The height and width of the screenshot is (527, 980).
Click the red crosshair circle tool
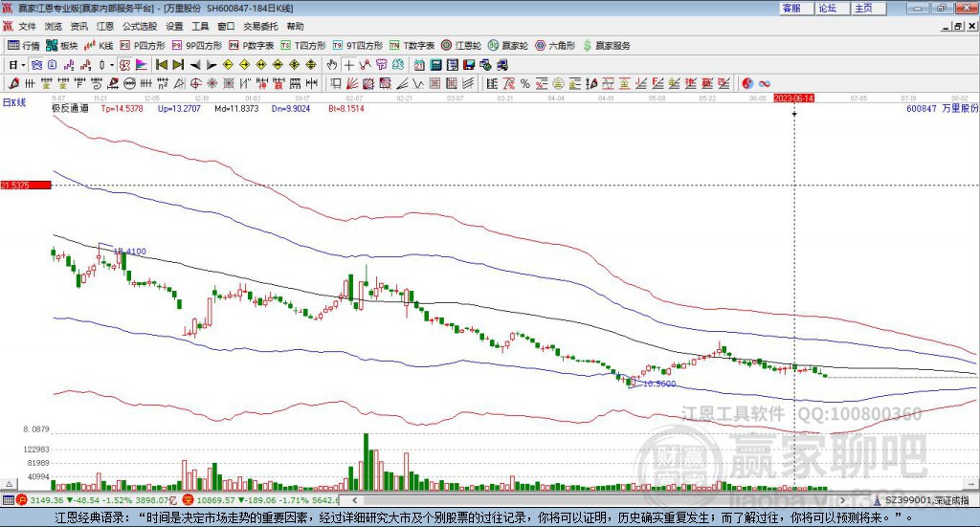195,83
